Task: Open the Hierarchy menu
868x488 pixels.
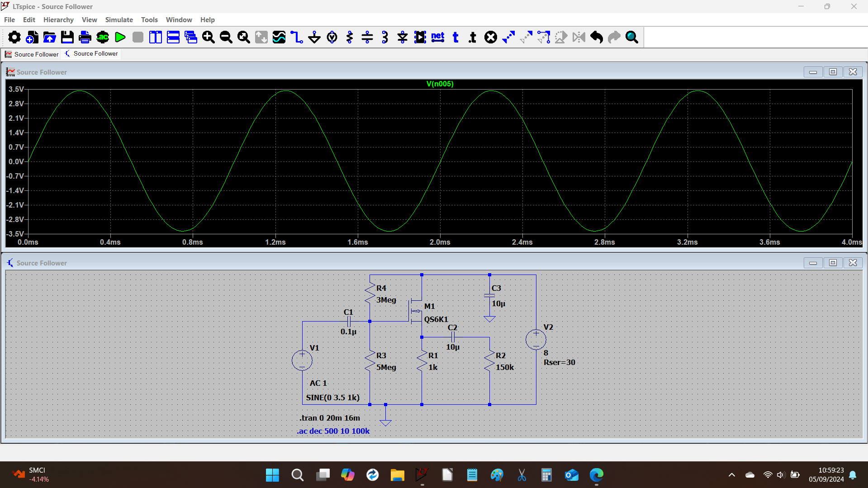Action: click(58, 20)
